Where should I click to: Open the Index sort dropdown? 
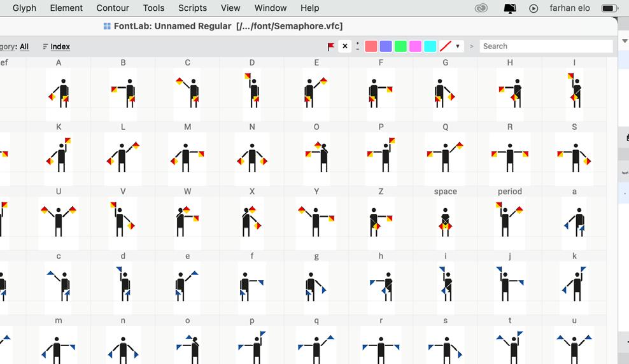(57, 46)
